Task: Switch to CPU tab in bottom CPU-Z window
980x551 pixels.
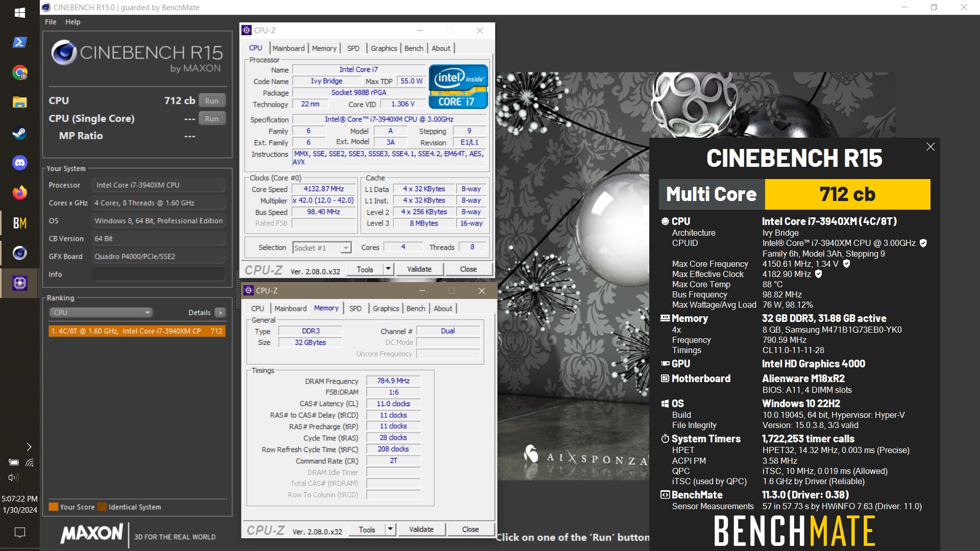Action: (x=258, y=308)
